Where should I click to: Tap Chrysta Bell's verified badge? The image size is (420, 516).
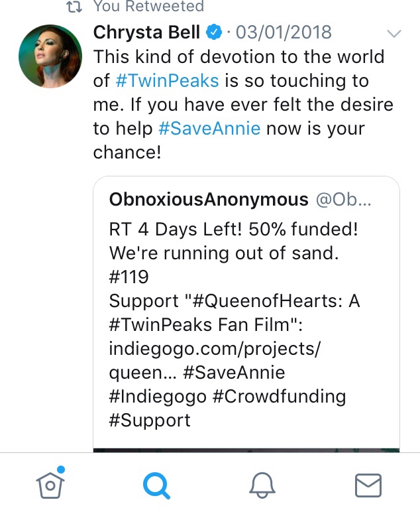point(213,32)
